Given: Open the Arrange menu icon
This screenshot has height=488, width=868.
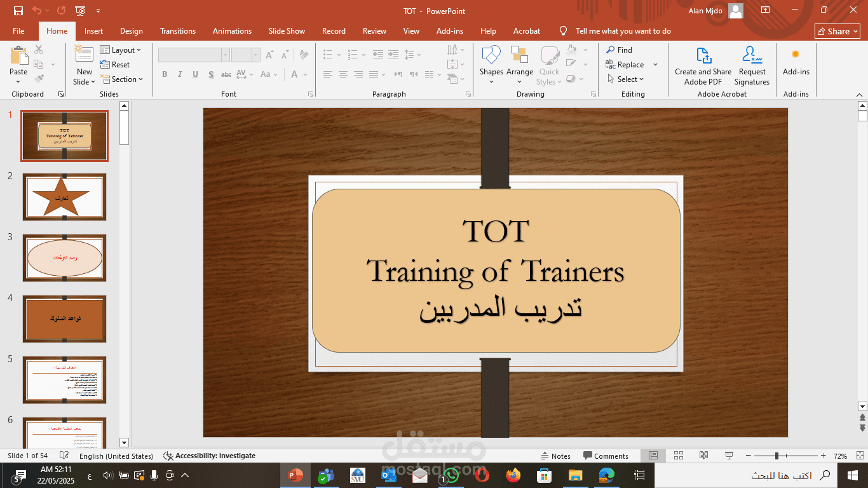Looking at the screenshot, I should click(x=519, y=55).
